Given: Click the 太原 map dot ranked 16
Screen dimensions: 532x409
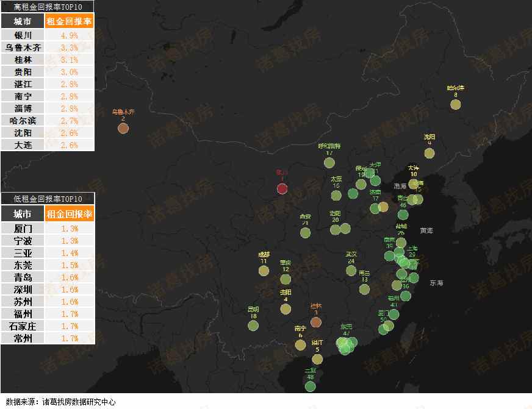Looking at the screenshot, I should coord(336,196).
